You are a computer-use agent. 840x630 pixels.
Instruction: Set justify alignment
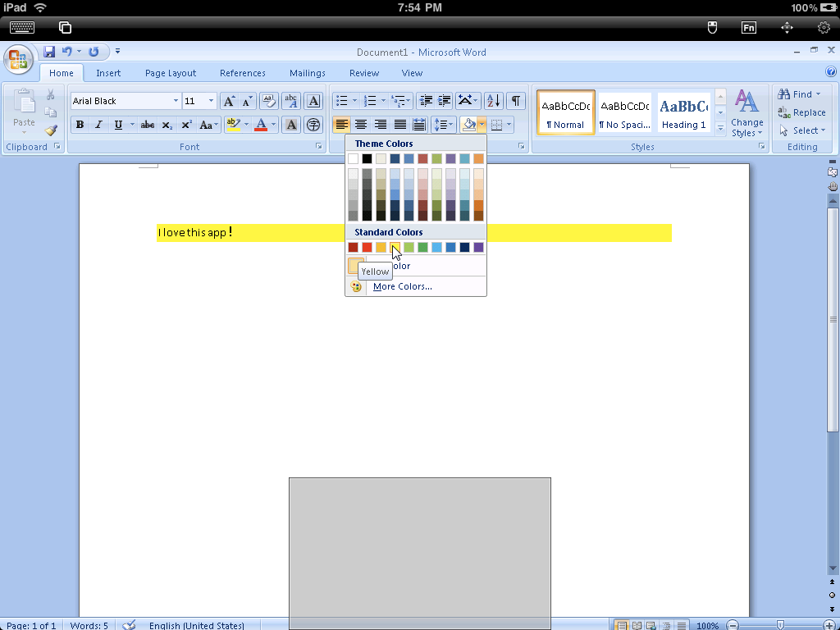click(399, 125)
